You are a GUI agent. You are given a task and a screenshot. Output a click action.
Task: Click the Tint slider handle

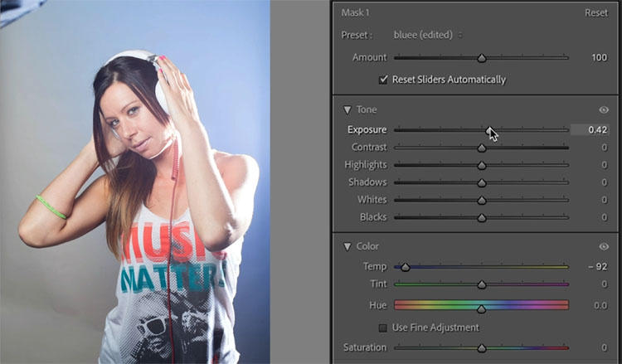(482, 284)
